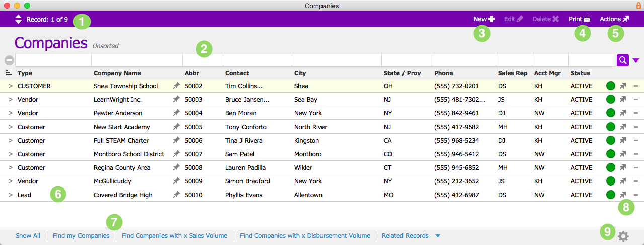Click the New record button

[x=484, y=19]
